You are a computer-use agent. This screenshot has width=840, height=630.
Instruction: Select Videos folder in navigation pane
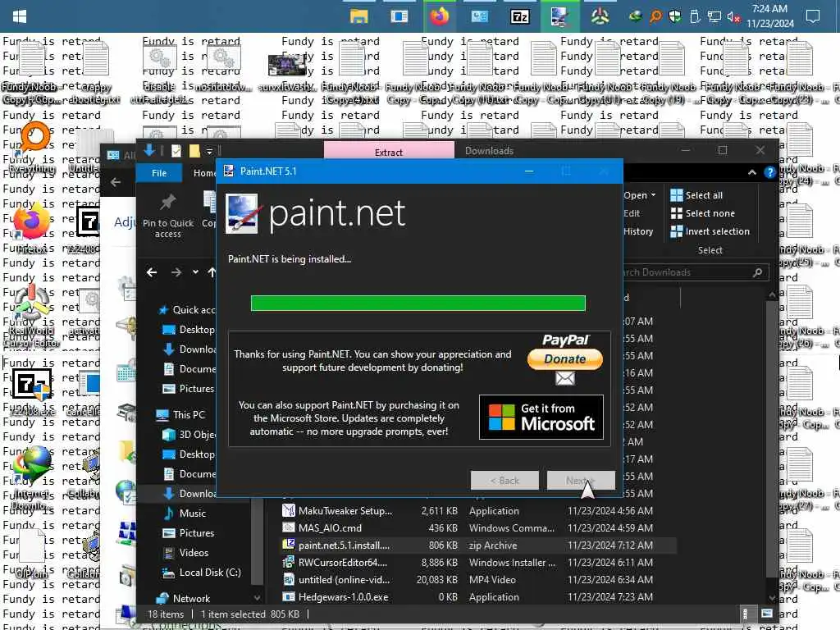(x=186, y=552)
